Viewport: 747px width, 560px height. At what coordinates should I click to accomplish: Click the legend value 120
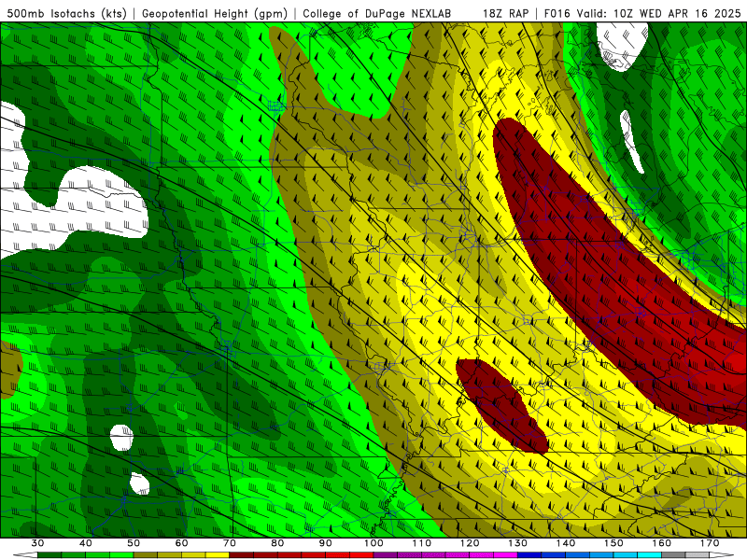(x=470, y=543)
